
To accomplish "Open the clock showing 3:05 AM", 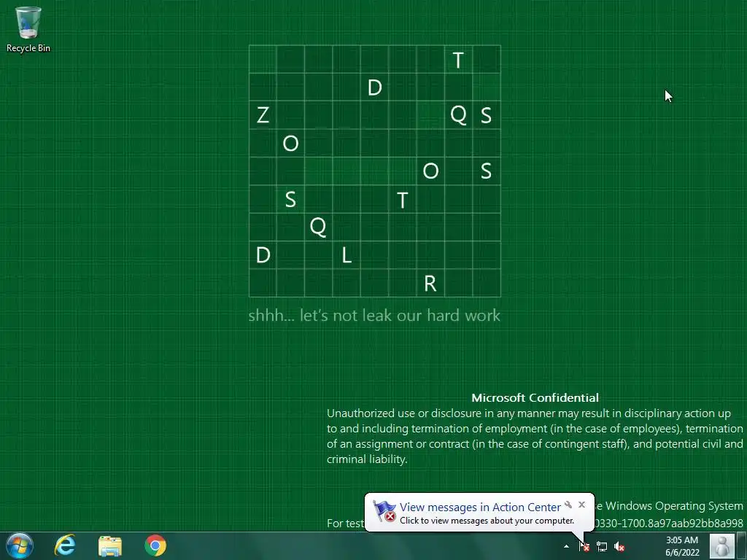I will pos(682,546).
